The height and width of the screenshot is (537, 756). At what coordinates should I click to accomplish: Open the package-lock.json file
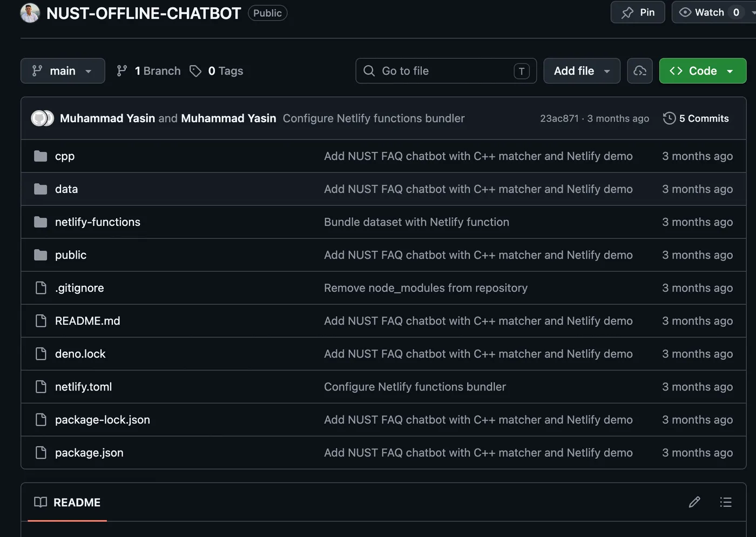pyautogui.click(x=103, y=420)
